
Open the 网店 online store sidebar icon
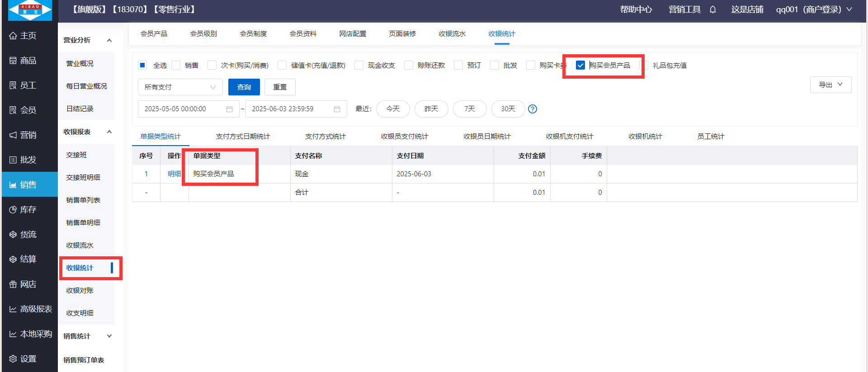13,284
